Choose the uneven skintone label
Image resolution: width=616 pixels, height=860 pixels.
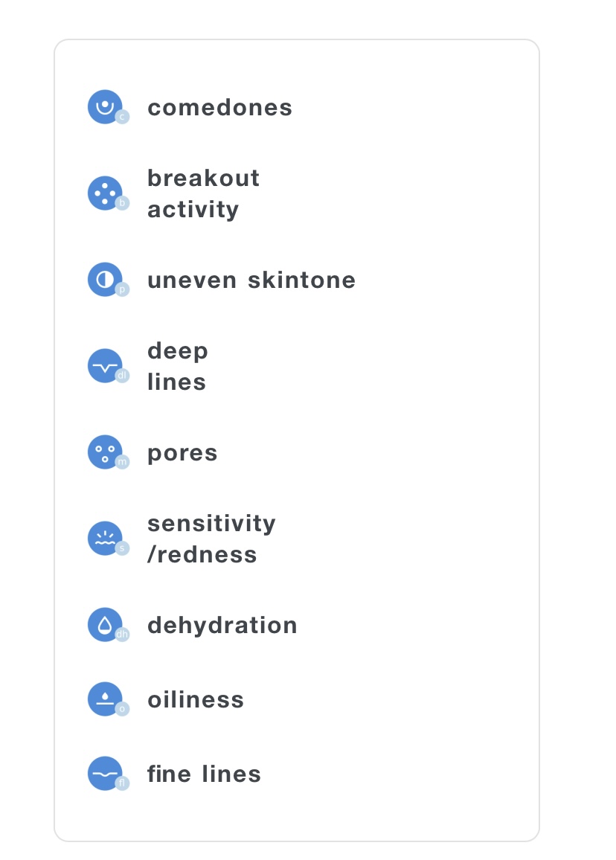click(x=251, y=280)
